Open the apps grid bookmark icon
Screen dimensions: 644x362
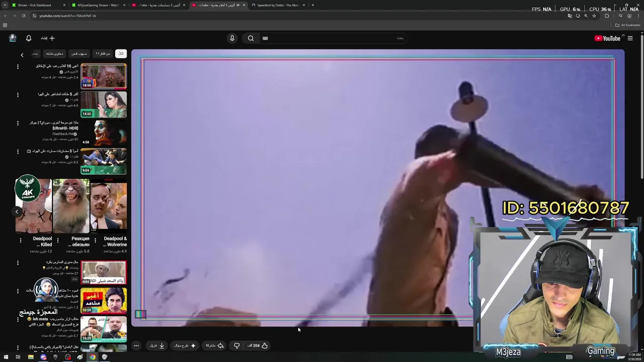5,25
